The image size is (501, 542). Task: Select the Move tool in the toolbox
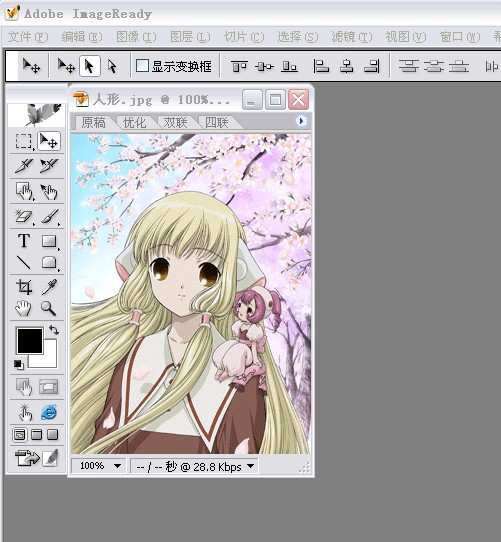point(49,141)
